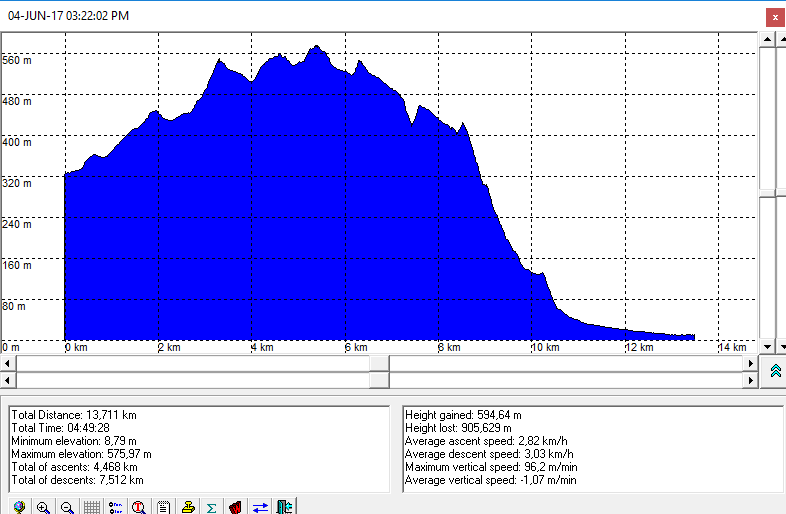This screenshot has width=786, height=514.
Task: Collapse the panel with the double chevron button
Action: [x=775, y=371]
